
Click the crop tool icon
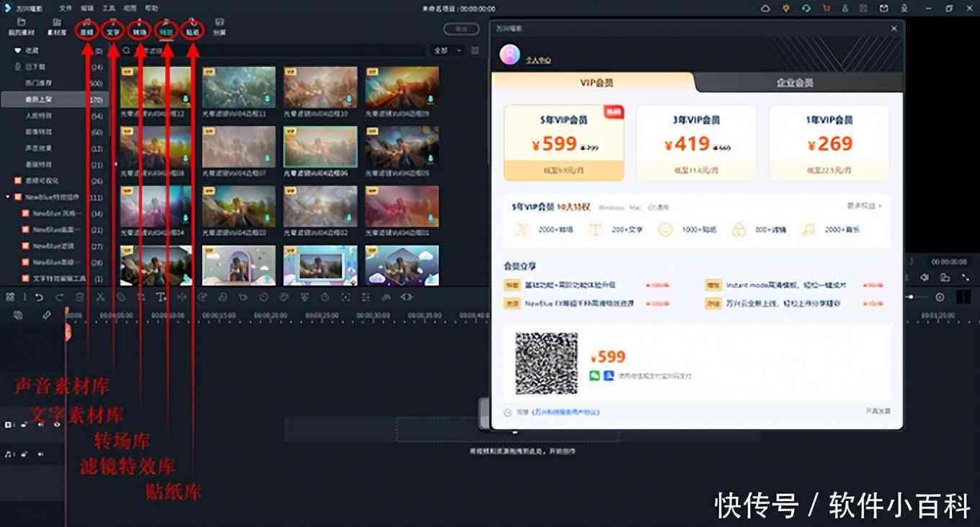click(x=141, y=297)
